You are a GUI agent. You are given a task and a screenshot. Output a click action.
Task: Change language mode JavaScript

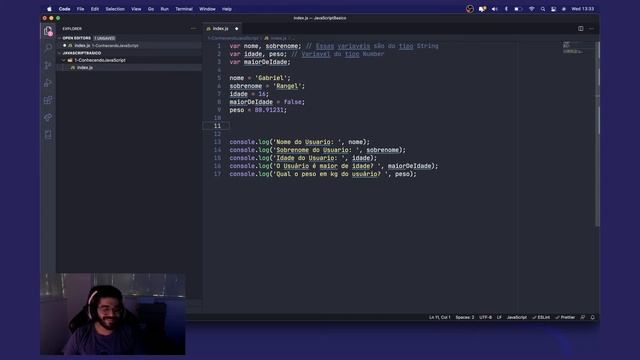[x=516, y=317]
